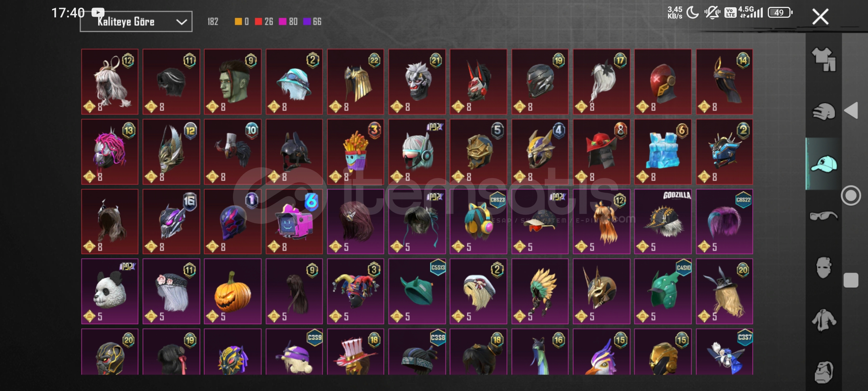This screenshot has height=391, width=868.
Task: Select the gloves category icon
Action: (x=824, y=112)
